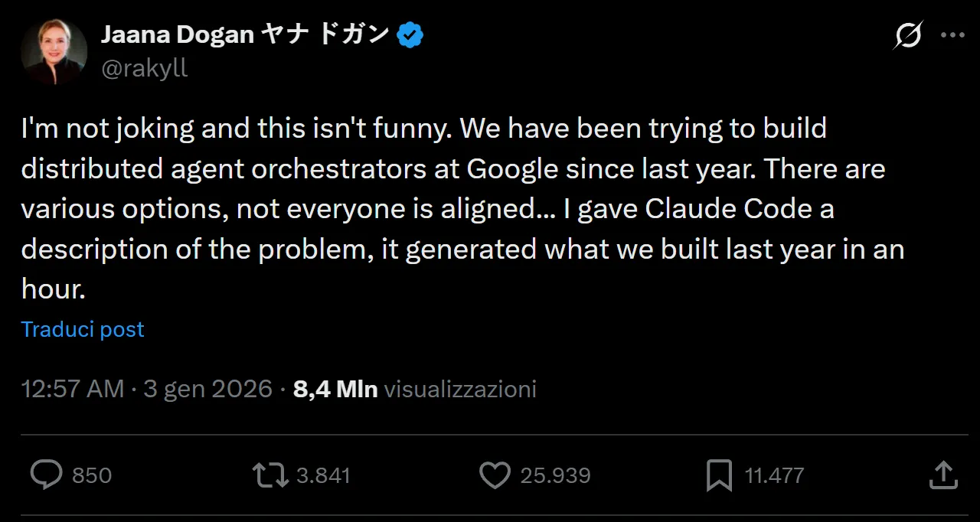Click the share upload icon
The height and width of the screenshot is (522, 980).
point(943,475)
